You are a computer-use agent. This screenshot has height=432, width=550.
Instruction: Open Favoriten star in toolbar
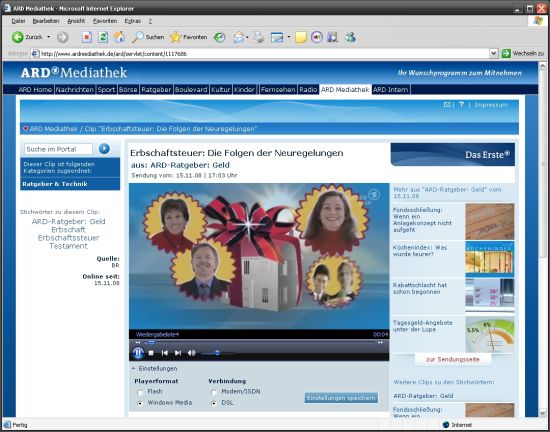click(188, 37)
